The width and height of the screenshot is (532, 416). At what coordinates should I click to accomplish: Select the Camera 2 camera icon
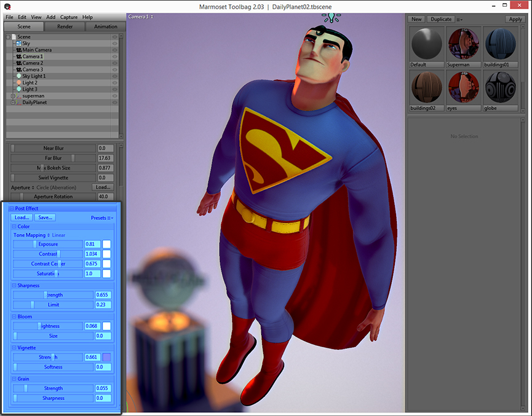(19, 63)
